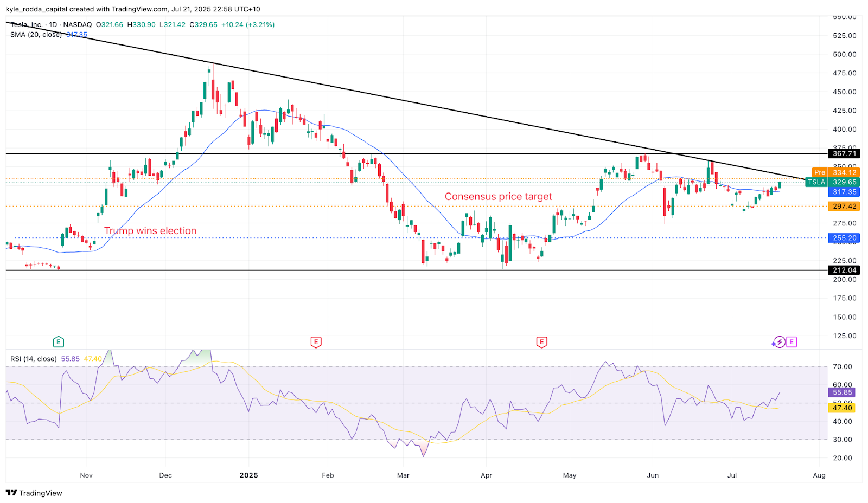The height and width of the screenshot is (503, 868).
Task: Click the 450.00 price axis tick
Action: (845, 92)
